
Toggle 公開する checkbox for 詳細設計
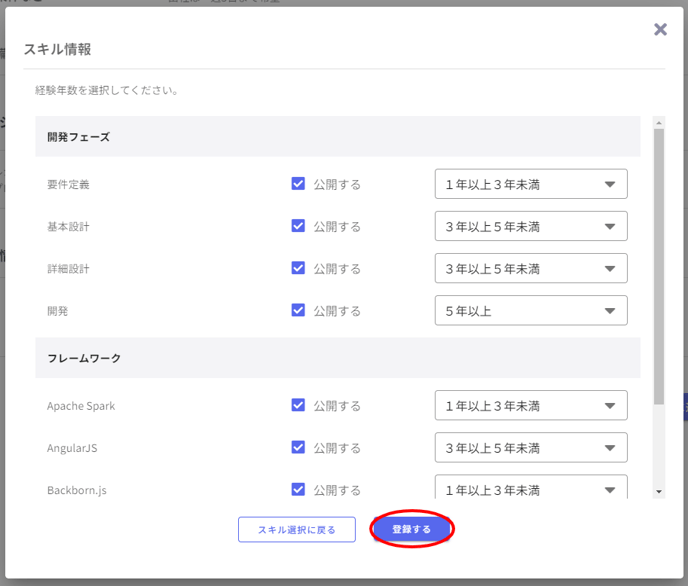[x=298, y=268]
